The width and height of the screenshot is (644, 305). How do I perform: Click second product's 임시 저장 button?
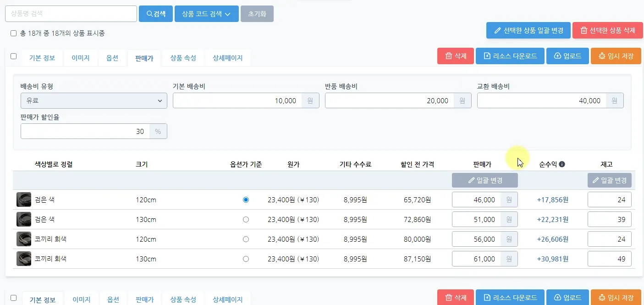point(616,298)
